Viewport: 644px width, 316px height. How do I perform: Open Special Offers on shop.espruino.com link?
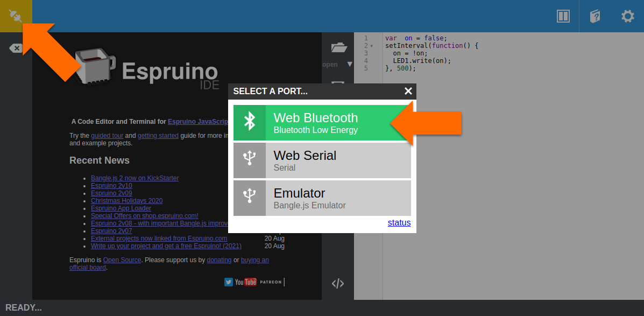145,216
